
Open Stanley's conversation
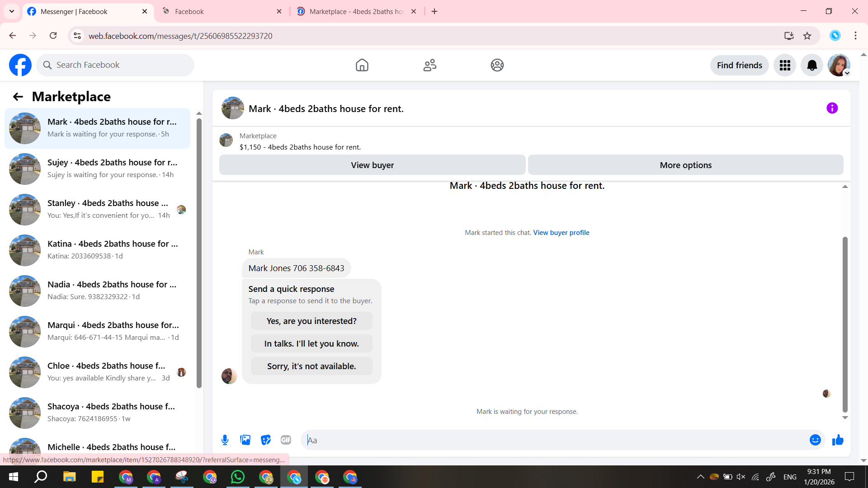point(97,209)
